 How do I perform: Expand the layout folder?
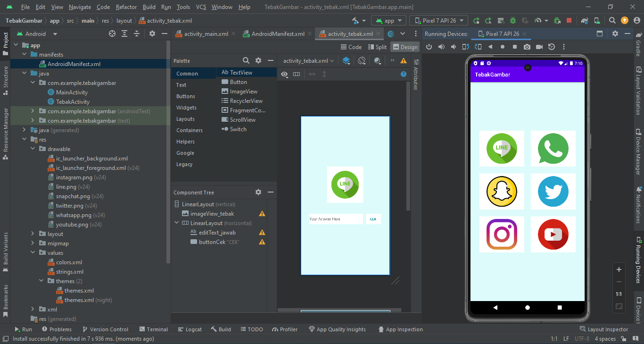[33, 234]
